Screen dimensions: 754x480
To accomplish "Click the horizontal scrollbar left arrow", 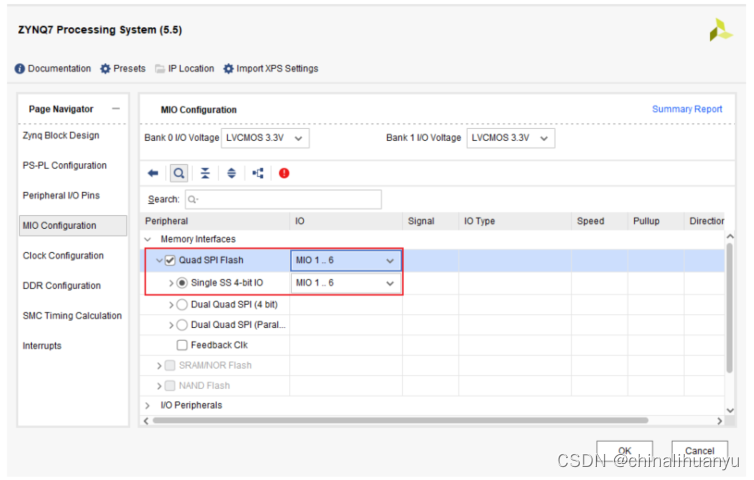I will (146, 421).
